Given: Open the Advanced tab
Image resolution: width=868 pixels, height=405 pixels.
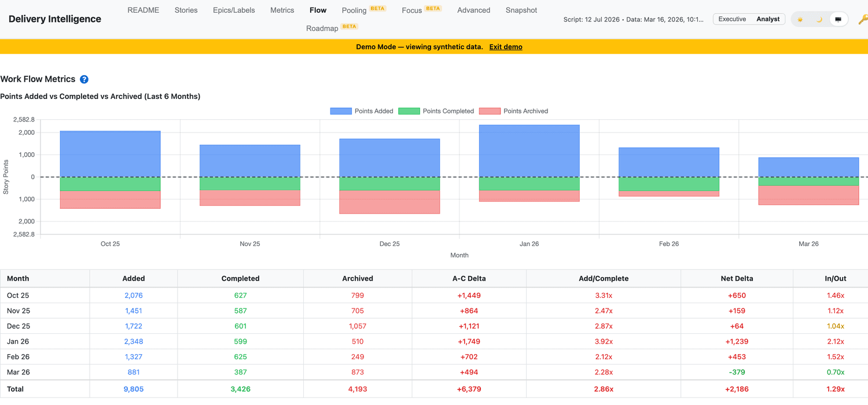Looking at the screenshot, I should tap(473, 10).
